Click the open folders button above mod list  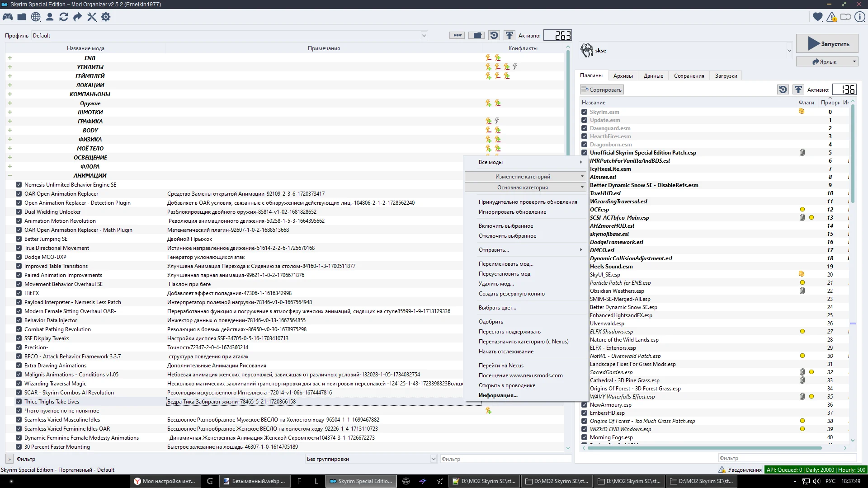click(x=476, y=35)
